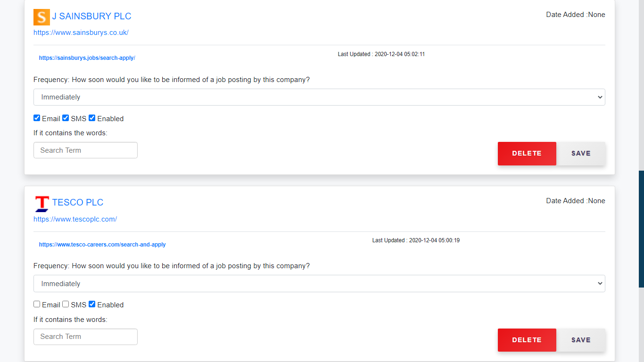Open the J SAINSBURY PLC company title

91,16
